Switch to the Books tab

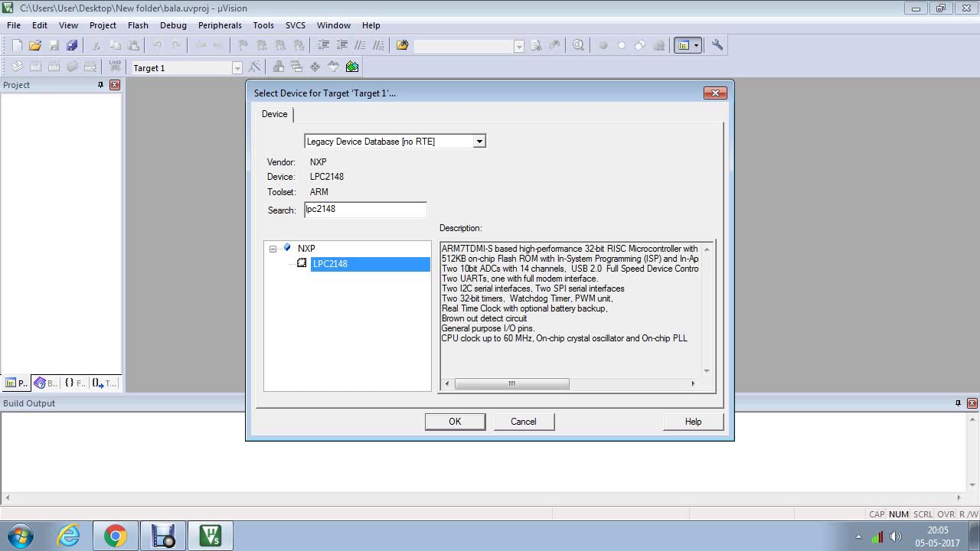coord(45,383)
